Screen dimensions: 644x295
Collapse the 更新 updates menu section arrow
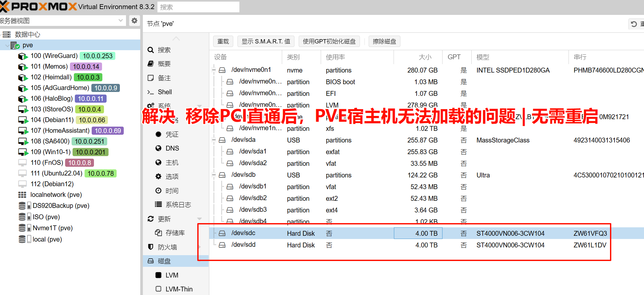point(200,219)
